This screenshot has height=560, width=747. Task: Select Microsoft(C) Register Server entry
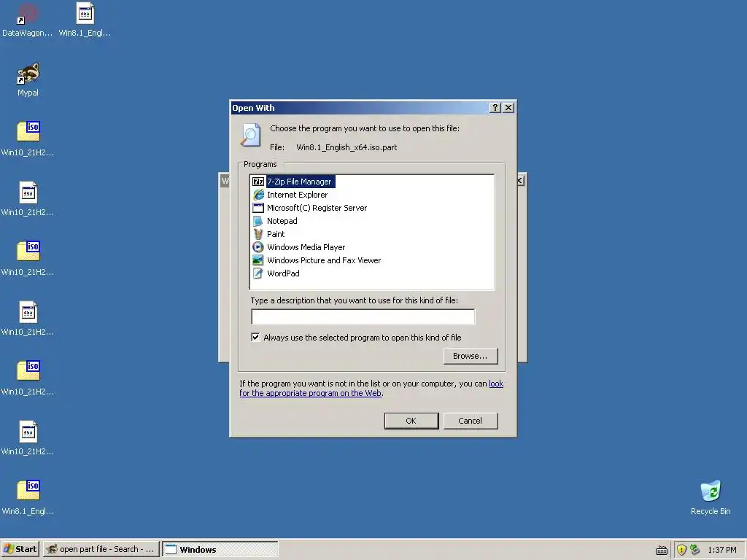coord(309,208)
